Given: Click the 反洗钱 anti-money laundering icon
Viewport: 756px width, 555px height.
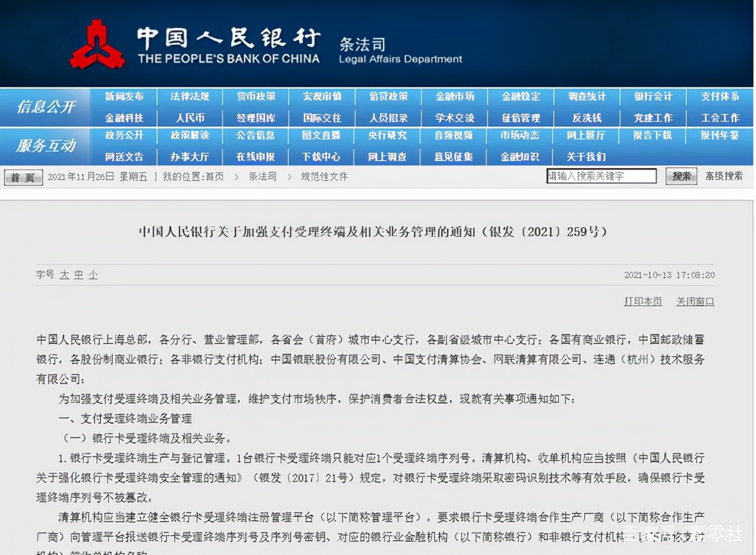Looking at the screenshot, I should tap(586, 117).
